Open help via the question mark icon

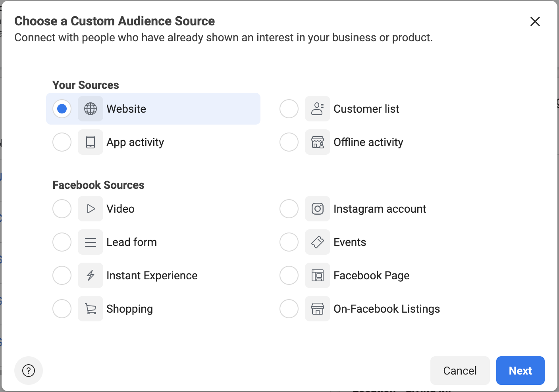point(29,371)
